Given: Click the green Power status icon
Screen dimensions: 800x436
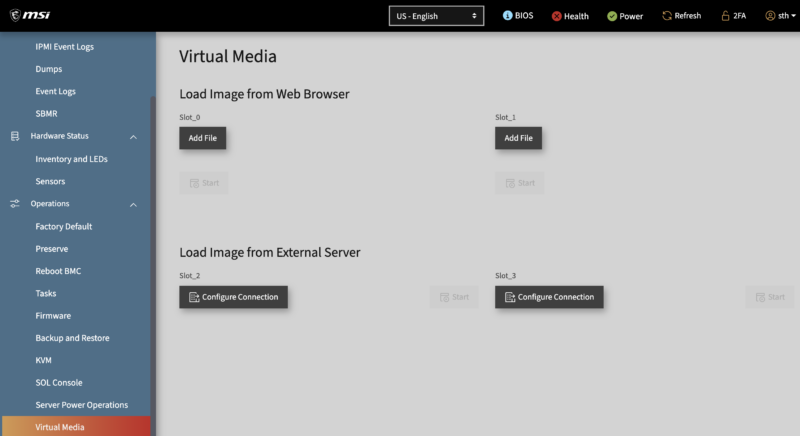Looking at the screenshot, I should click(x=612, y=16).
